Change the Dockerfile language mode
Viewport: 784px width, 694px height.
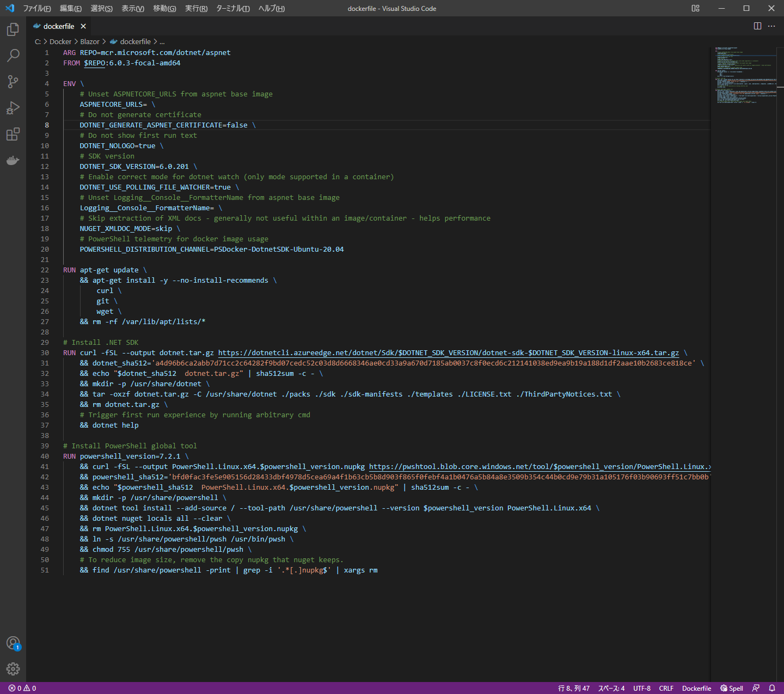pos(697,688)
